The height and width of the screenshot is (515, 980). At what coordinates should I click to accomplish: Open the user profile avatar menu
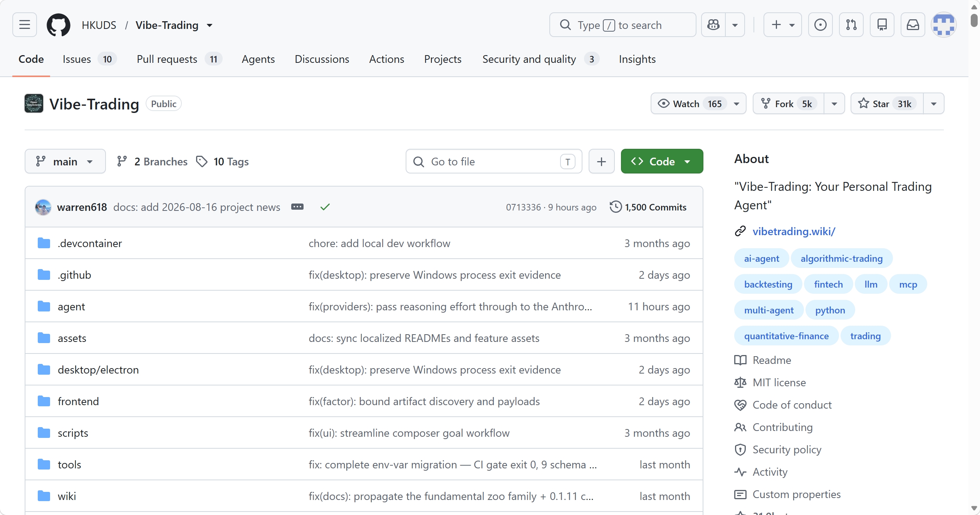tap(944, 25)
